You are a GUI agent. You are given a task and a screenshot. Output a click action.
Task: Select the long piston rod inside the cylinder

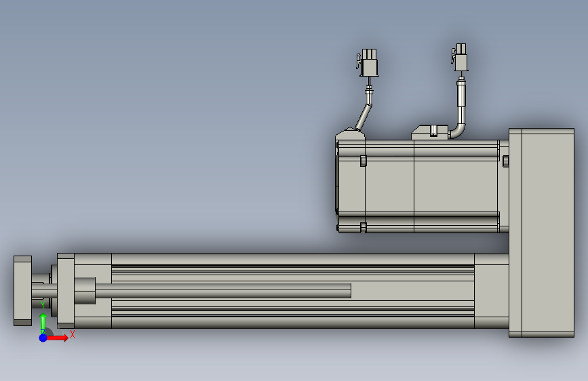(223, 291)
